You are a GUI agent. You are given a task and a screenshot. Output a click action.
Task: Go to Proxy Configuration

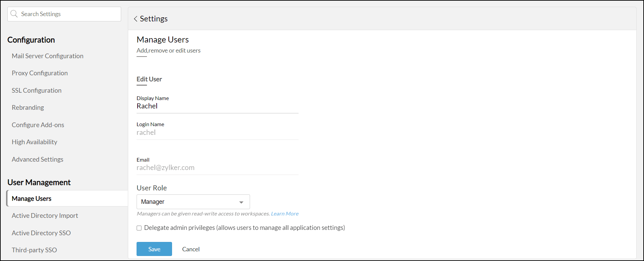39,73
